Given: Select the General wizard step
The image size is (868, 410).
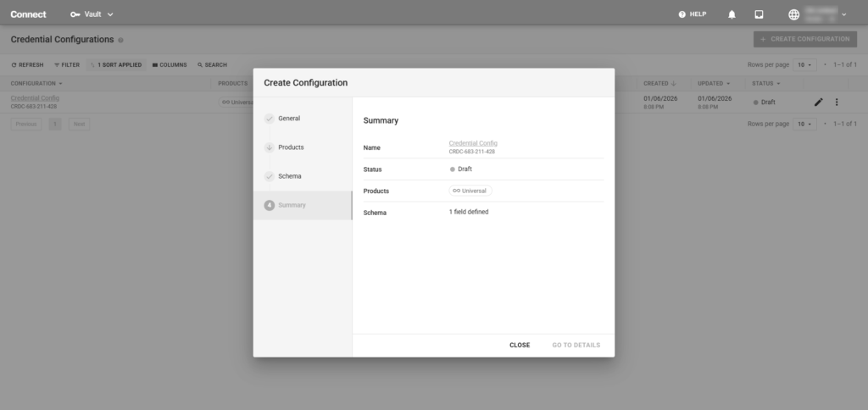Looking at the screenshot, I should (288, 119).
